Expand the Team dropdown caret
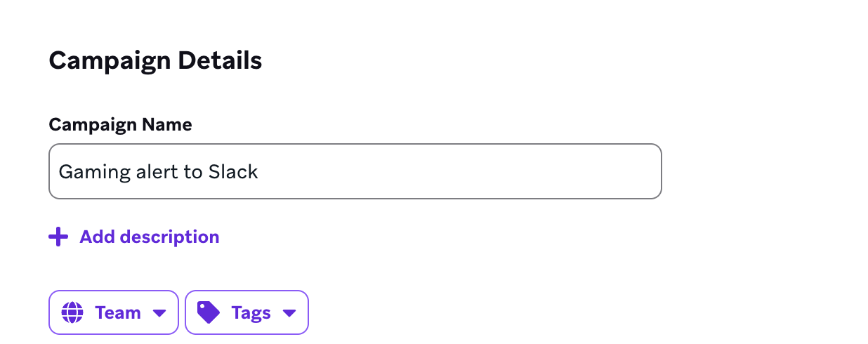This screenshot has height=344, width=868. coord(159,313)
